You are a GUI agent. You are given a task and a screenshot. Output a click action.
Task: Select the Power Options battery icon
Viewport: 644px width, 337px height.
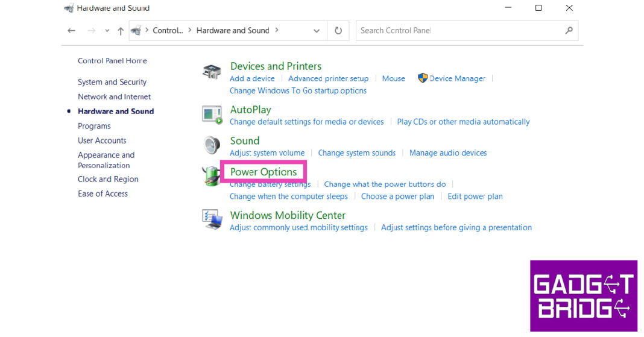(212, 176)
